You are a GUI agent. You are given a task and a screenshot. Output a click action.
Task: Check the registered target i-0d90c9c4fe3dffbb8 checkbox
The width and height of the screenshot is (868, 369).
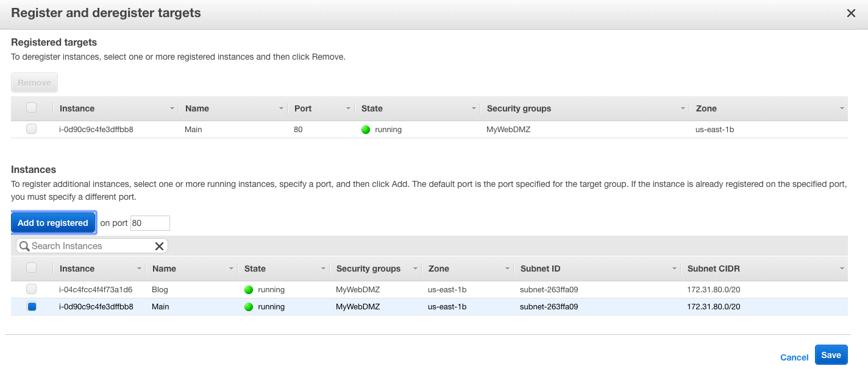32,129
